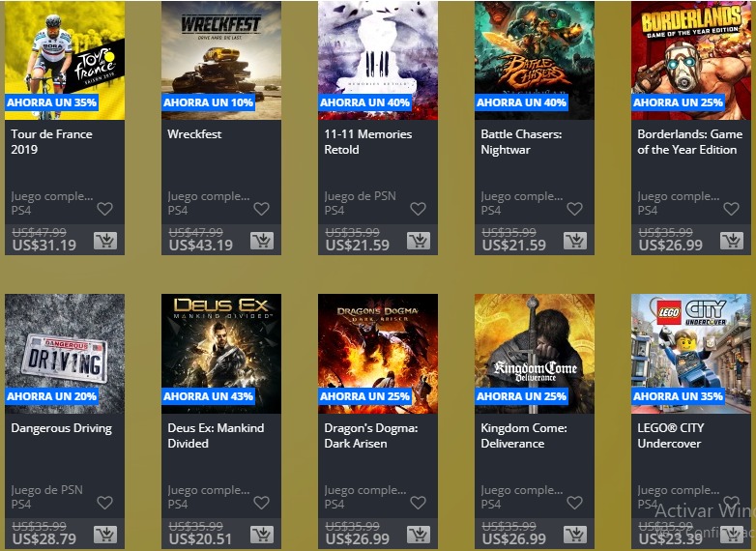
Task: Toggle wishlist heart for Deus Ex: Mankind Divided
Action: [x=261, y=503]
